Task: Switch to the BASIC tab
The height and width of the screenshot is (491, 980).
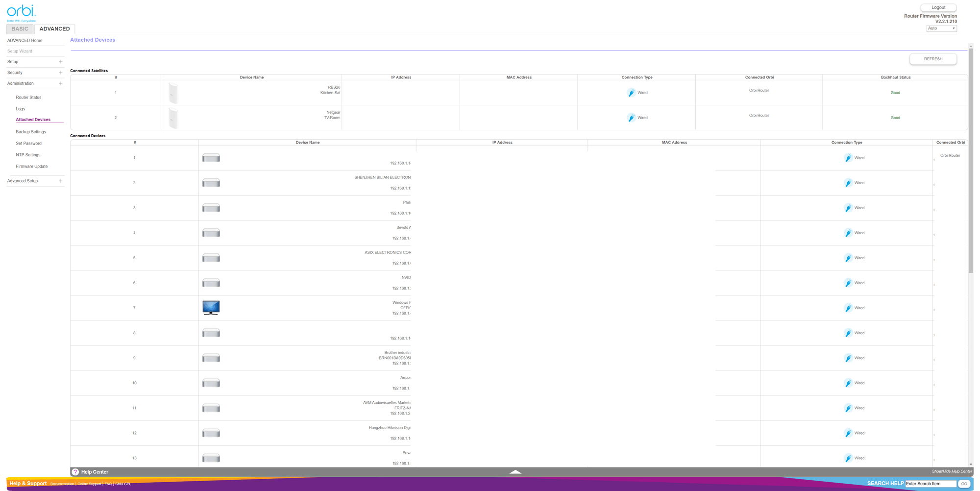Action: tap(20, 29)
